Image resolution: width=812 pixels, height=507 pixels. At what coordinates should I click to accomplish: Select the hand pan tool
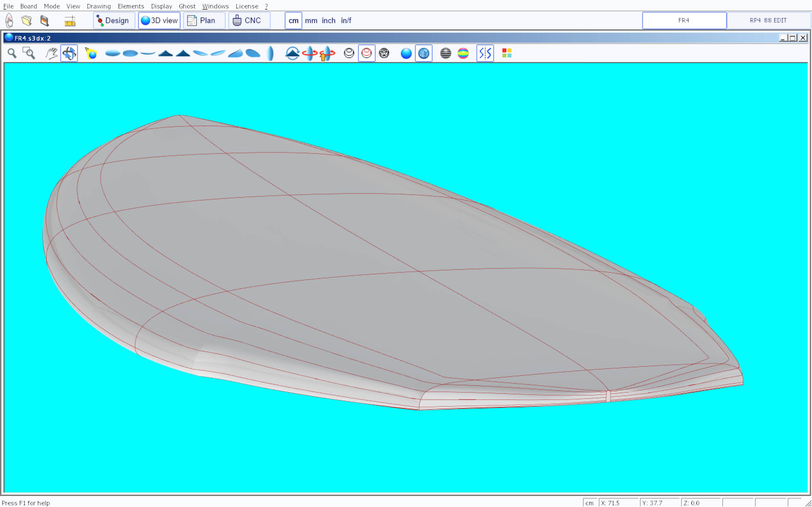click(x=51, y=53)
